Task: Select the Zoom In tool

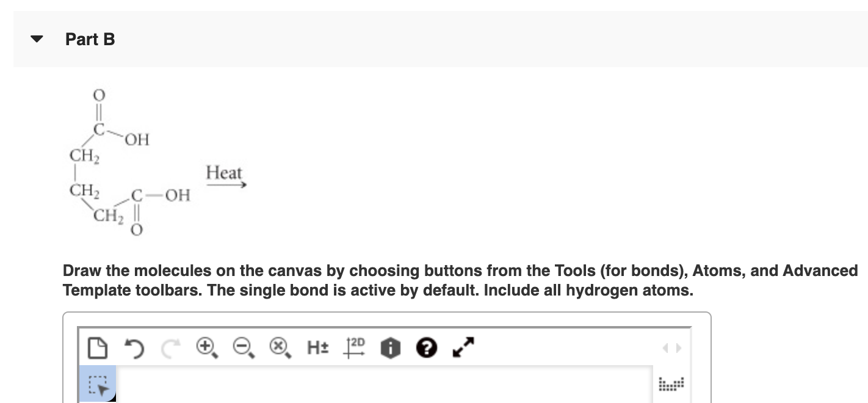Action: coord(206,348)
